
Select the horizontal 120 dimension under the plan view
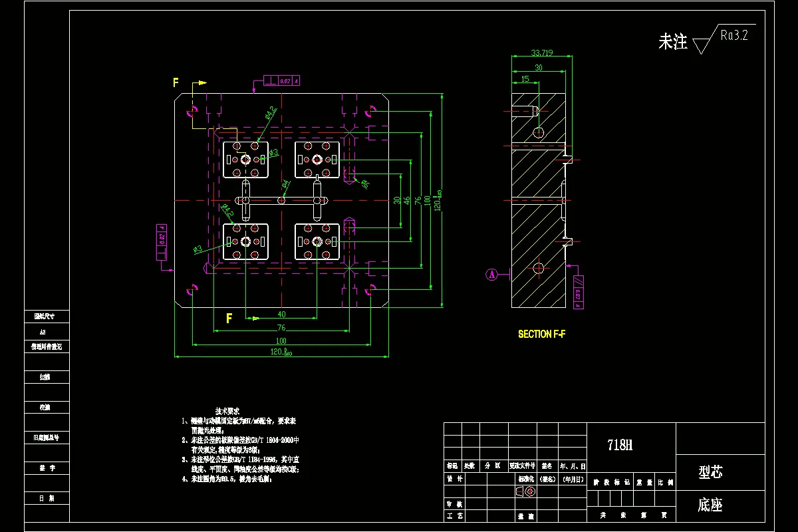(x=281, y=352)
